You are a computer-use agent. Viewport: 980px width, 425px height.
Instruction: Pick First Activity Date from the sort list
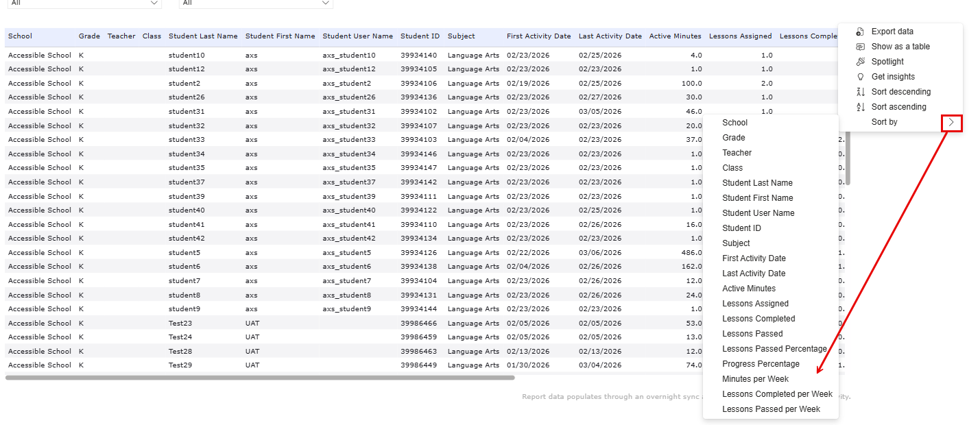click(752, 258)
